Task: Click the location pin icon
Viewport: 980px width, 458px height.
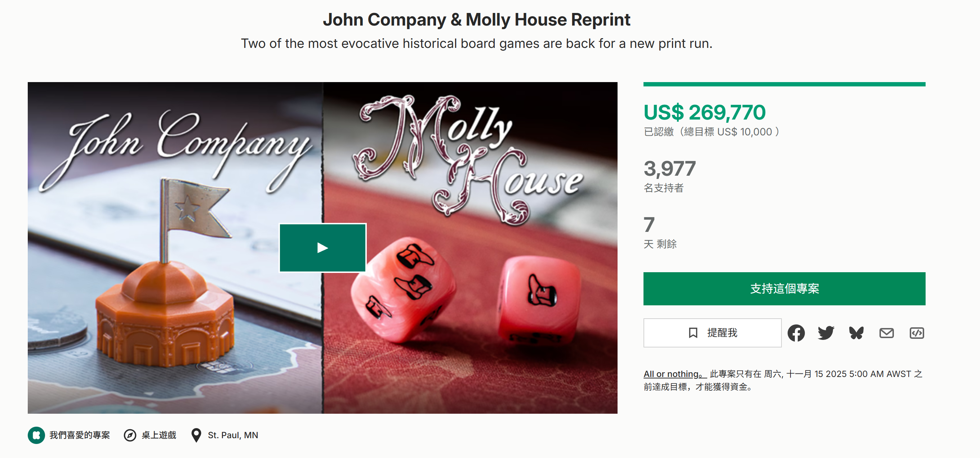Action: pyautogui.click(x=196, y=435)
